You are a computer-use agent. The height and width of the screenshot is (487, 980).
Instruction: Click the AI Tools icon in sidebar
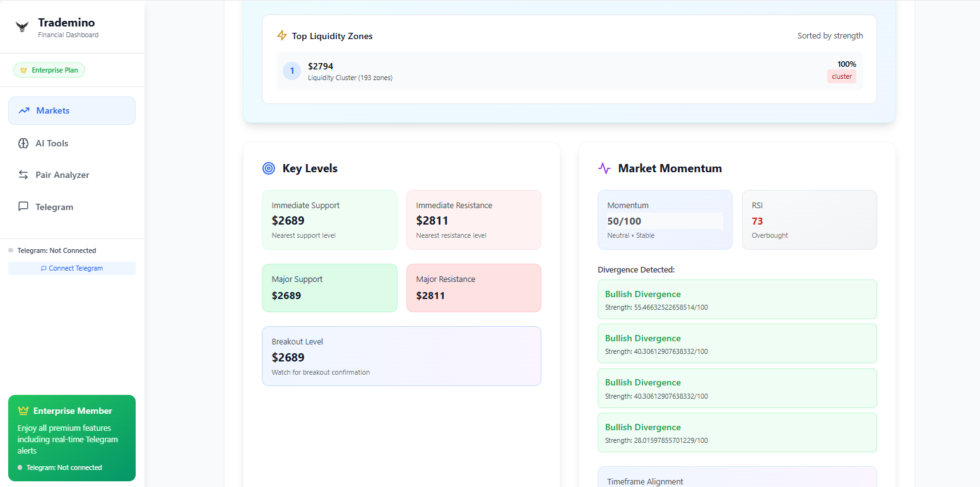(x=24, y=143)
